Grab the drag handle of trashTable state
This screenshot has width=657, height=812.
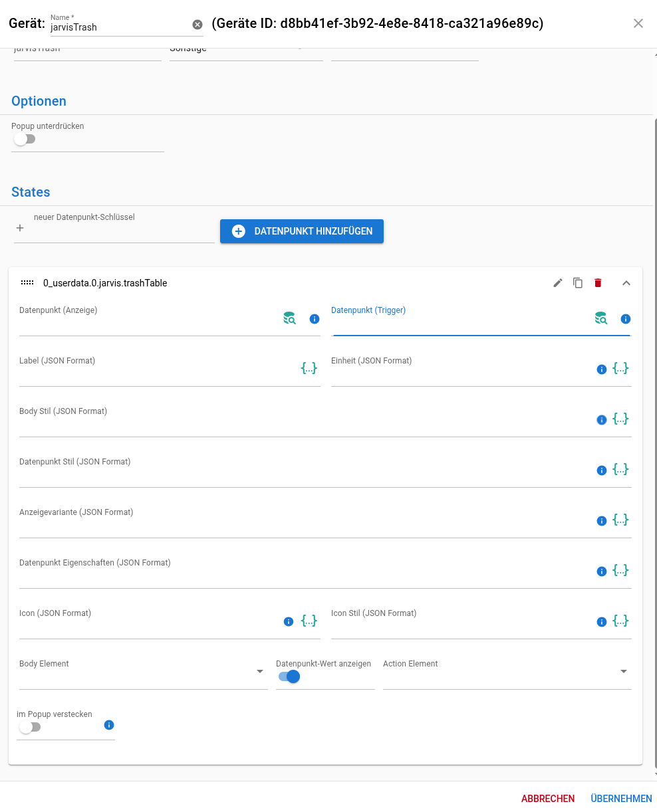point(27,283)
